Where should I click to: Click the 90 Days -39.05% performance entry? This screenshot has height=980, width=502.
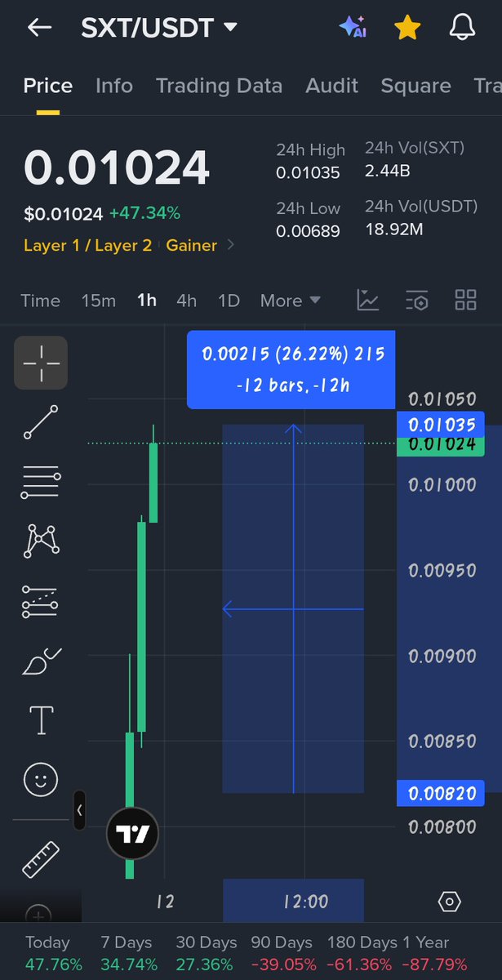(282, 953)
